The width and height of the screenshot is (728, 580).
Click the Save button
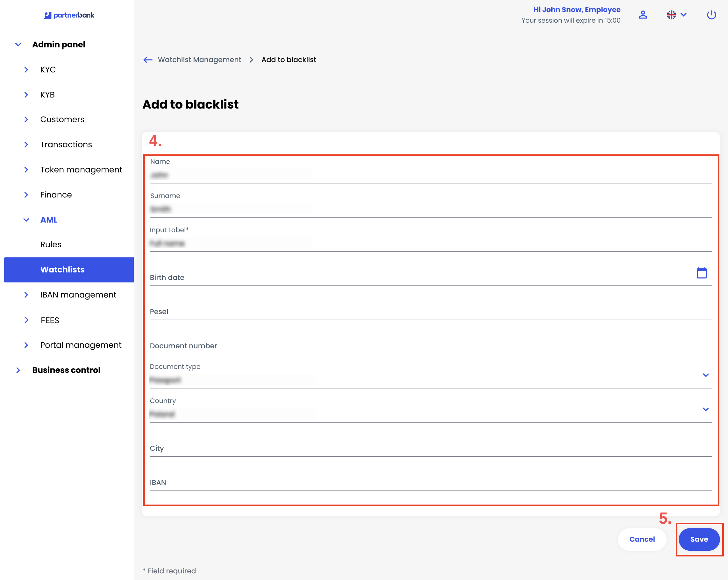[x=699, y=539]
